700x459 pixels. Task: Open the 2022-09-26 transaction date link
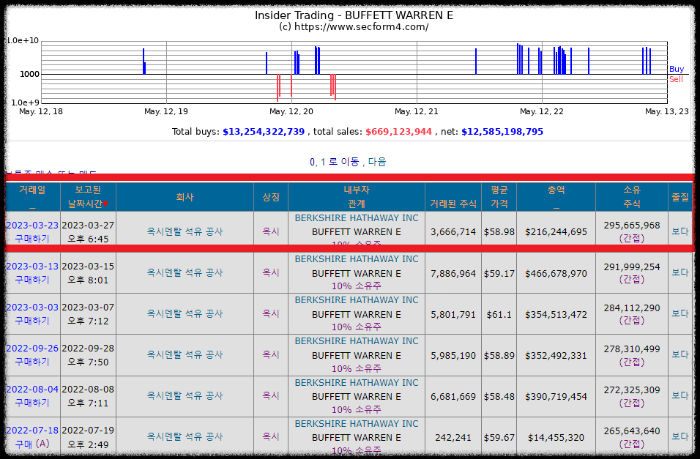pyautogui.click(x=32, y=349)
